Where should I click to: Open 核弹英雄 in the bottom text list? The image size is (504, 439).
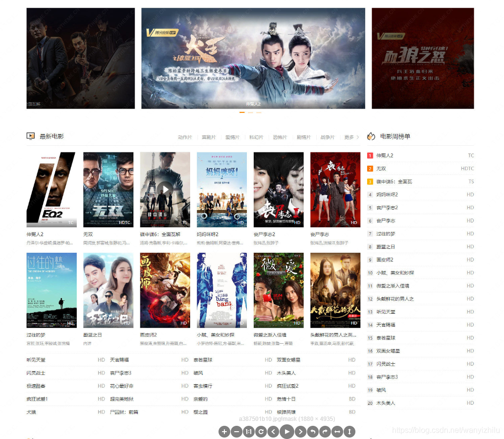coord(286,412)
